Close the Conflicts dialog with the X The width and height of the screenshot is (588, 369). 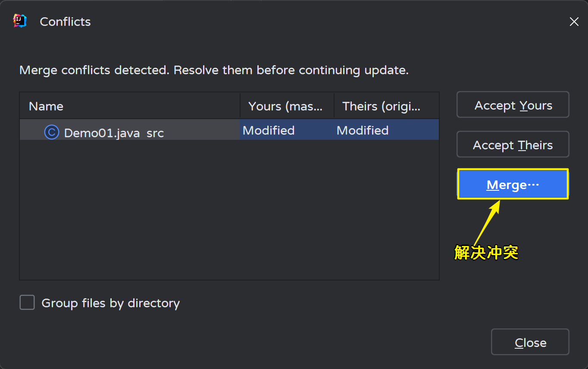point(574,22)
